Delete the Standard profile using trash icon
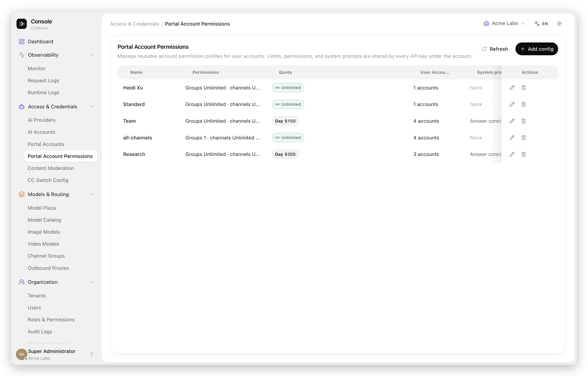The width and height of the screenshot is (588, 376). click(524, 104)
